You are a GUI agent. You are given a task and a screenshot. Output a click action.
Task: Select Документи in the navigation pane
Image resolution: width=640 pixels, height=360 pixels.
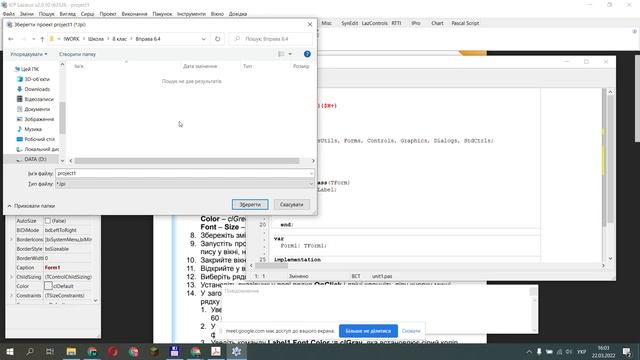pyautogui.click(x=33, y=109)
